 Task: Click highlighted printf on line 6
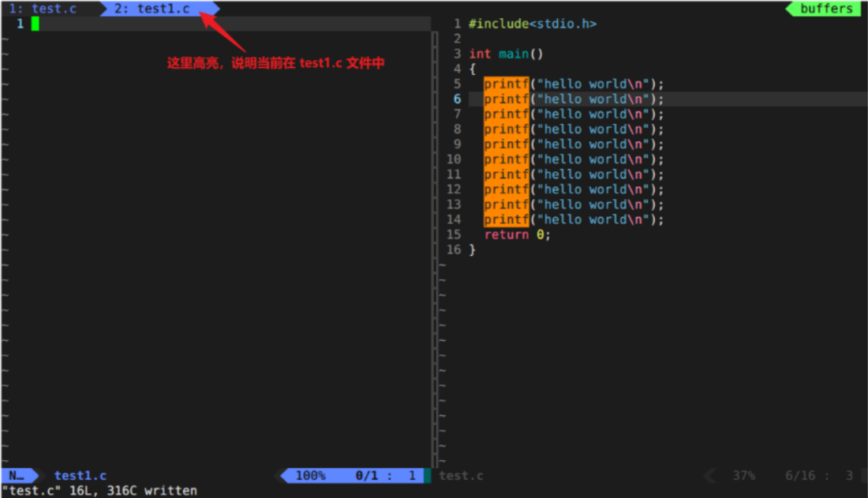click(506, 99)
